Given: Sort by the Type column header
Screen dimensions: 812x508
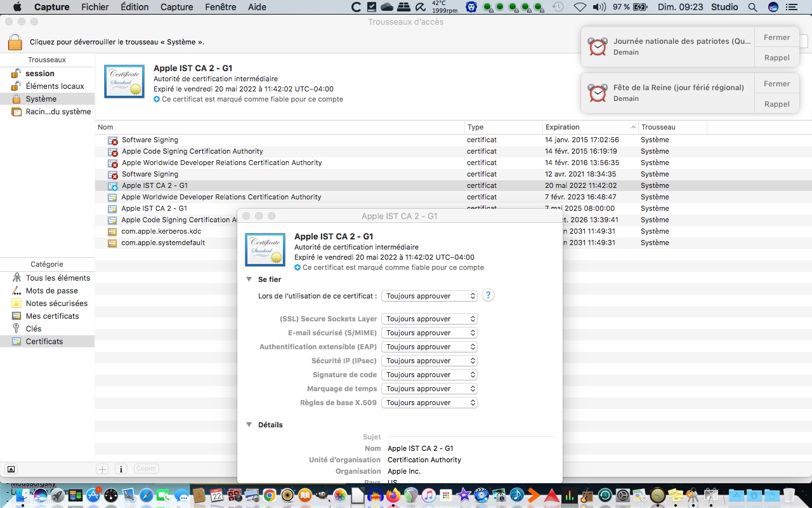Looking at the screenshot, I should click(x=504, y=127).
